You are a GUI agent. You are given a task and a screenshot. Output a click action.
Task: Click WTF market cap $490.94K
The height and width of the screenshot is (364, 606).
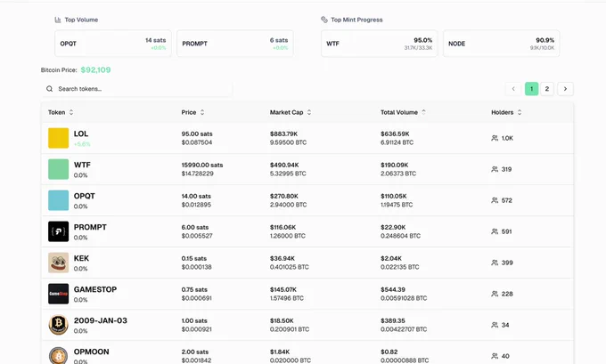point(284,165)
